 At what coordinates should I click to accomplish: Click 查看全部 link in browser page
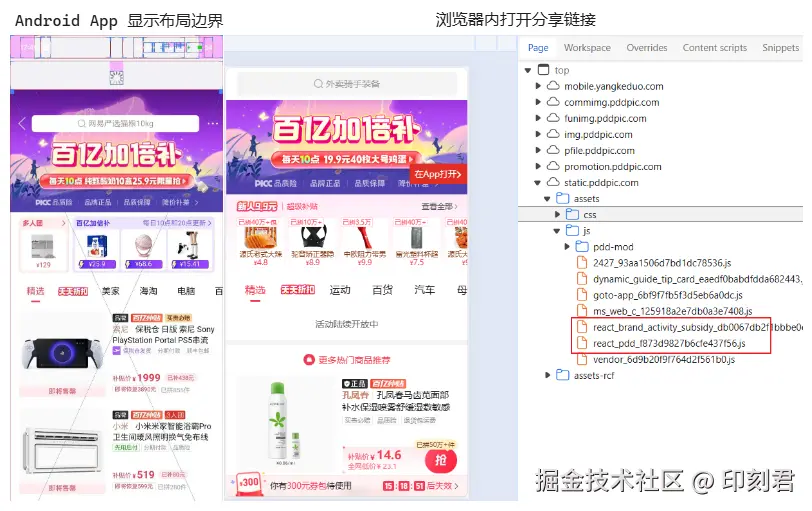click(x=439, y=206)
